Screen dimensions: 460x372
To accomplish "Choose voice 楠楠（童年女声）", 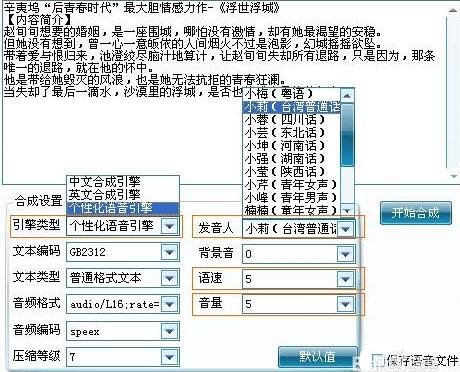I will coord(291,210).
